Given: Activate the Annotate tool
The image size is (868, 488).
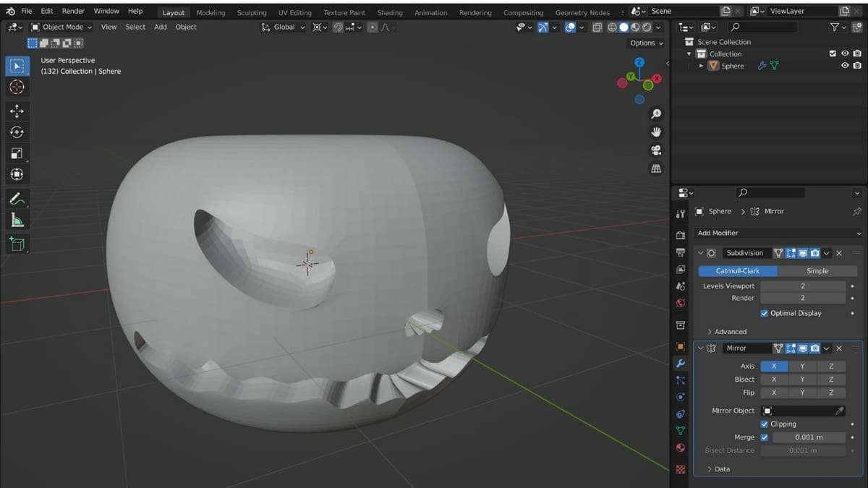Looking at the screenshot, I should 17,199.
